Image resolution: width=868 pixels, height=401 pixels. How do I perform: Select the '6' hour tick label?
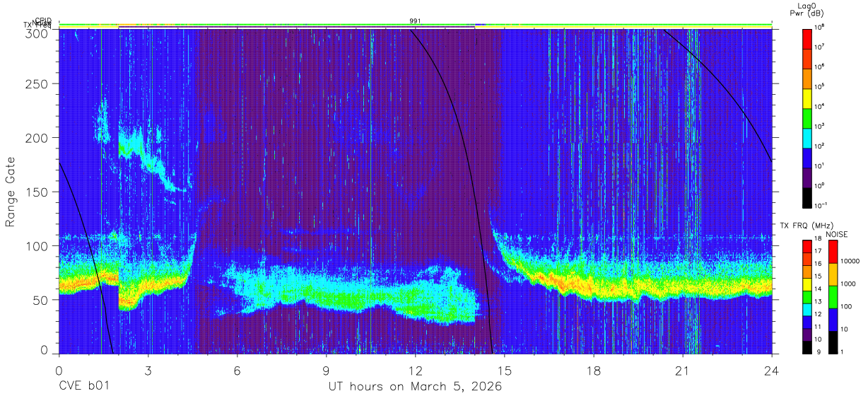point(237,370)
